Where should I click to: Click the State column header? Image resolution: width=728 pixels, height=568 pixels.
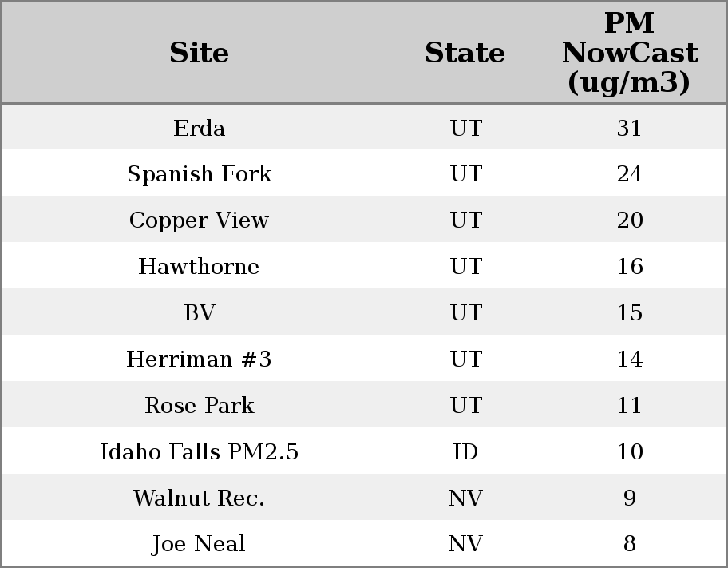(465, 53)
